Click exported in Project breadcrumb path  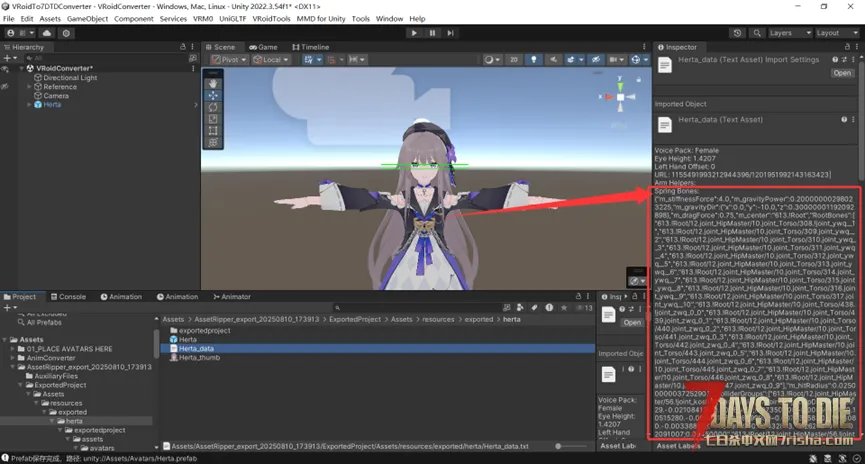478,319
